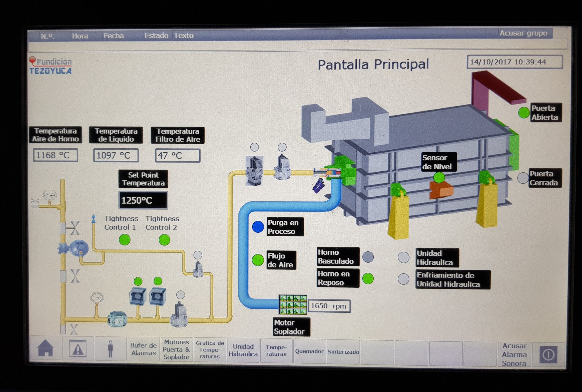Open Motores Puerta & Soplador screen
The height and width of the screenshot is (392, 582).
(176, 349)
